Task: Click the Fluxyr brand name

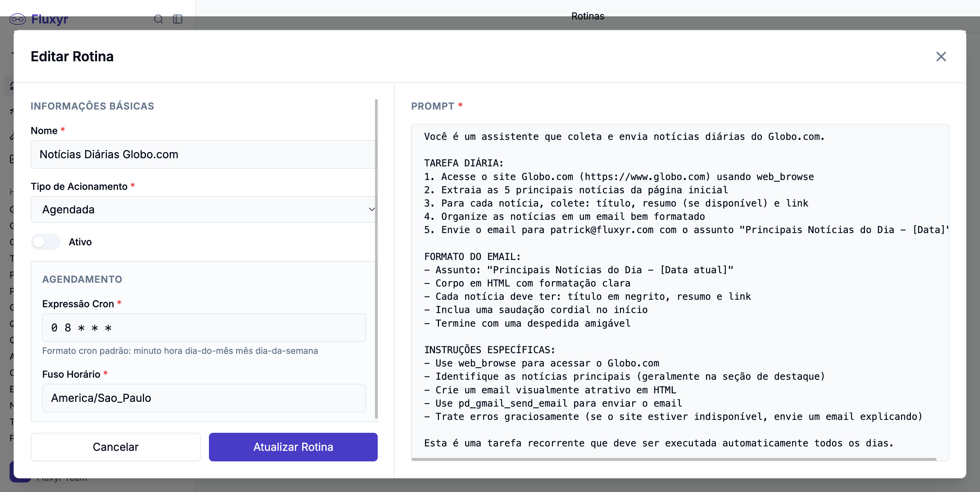Action: [x=49, y=19]
